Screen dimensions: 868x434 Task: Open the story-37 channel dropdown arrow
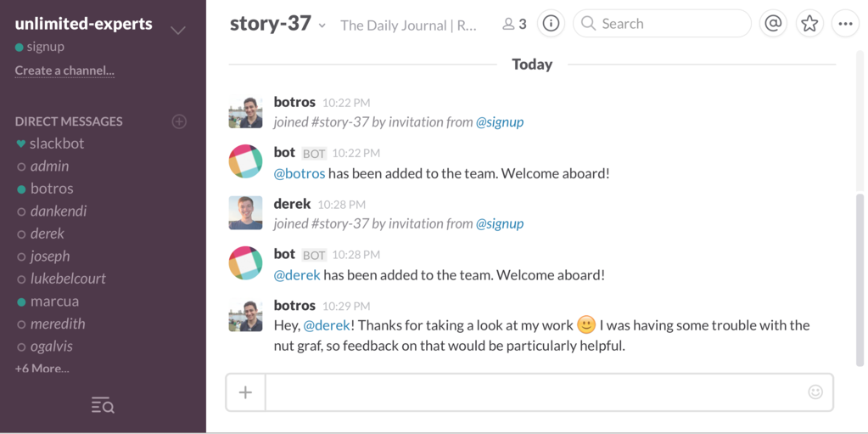tap(322, 25)
